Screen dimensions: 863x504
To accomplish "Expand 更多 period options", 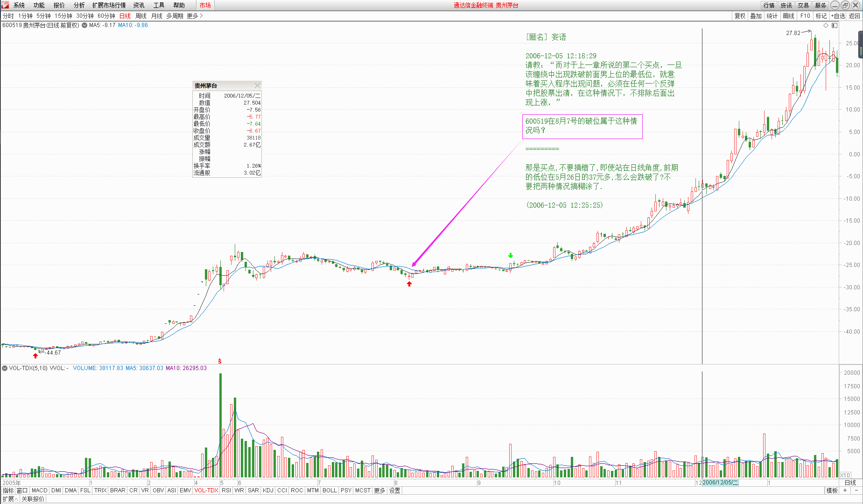I will [195, 16].
